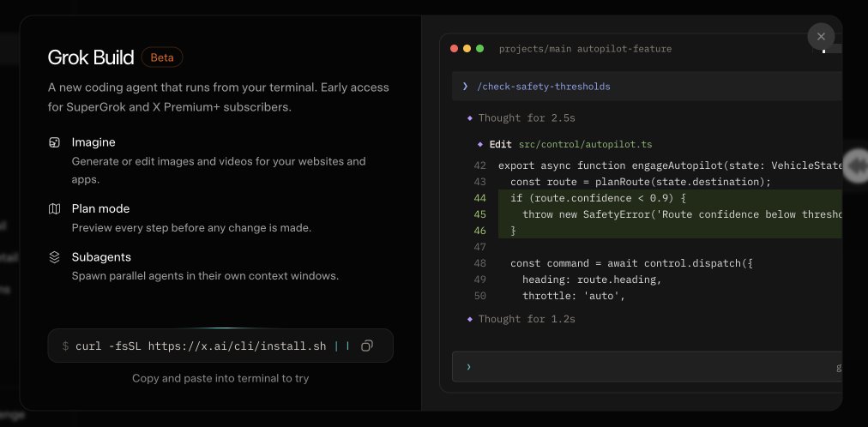Click 'Generate or edit images and videos' text
The width and height of the screenshot is (868, 427).
(x=219, y=171)
